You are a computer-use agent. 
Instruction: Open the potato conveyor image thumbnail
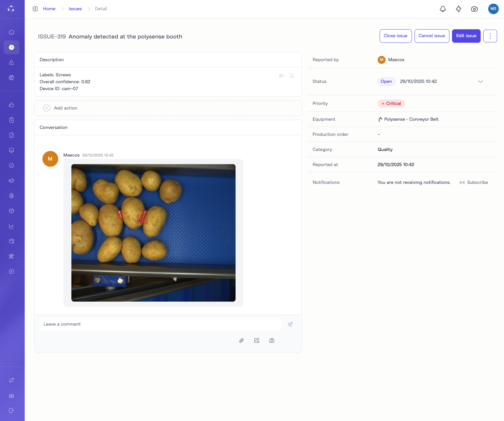(153, 233)
